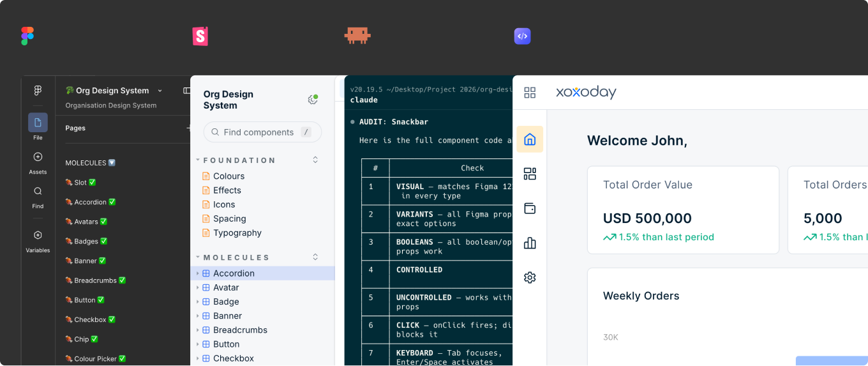Click trend arrow under USD 500,000
Image resolution: width=868 pixels, height=366 pixels.
[610, 237]
